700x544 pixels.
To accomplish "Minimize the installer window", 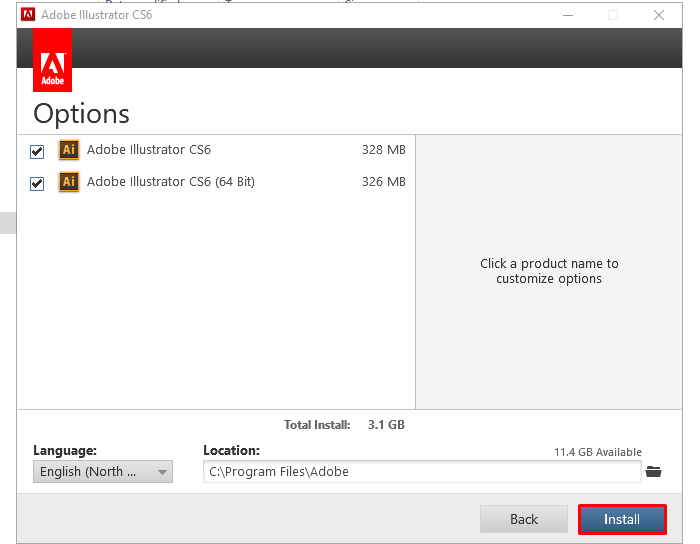I will click(x=567, y=15).
